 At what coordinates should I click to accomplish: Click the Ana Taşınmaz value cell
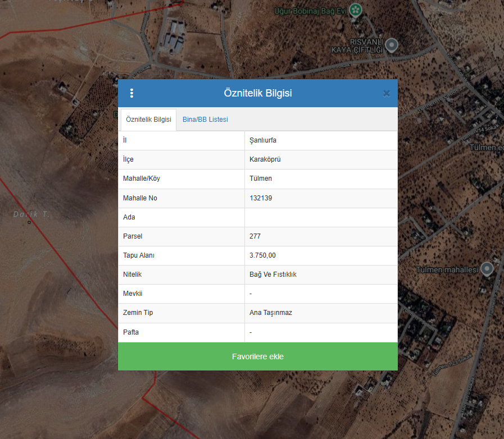(321, 313)
